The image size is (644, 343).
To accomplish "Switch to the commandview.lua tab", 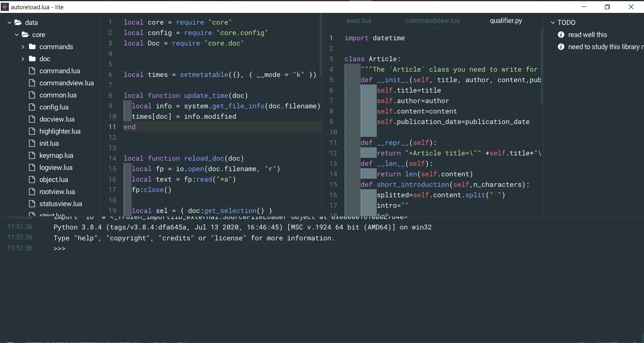I will coord(432,21).
